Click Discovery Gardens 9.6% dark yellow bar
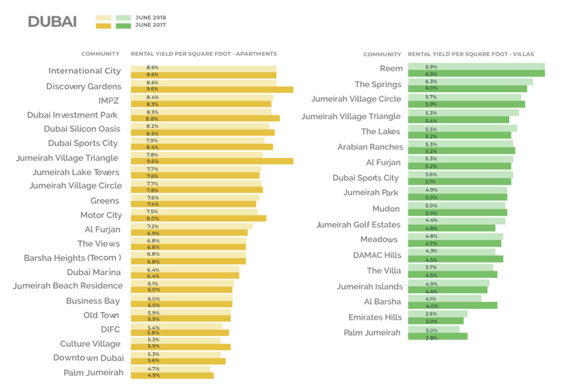Image resolution: width=563 pixels, height=392 pixels. pyautogui.click(x=212, y=89)
